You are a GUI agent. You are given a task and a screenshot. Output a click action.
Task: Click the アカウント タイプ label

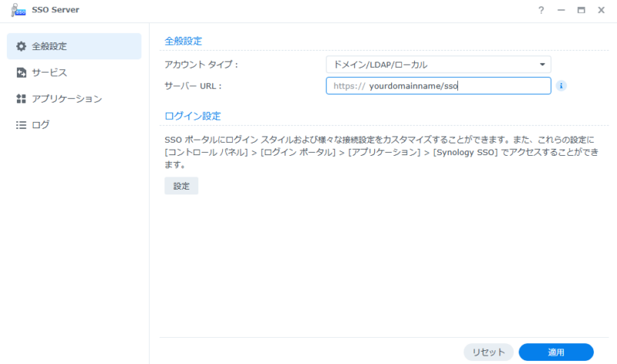pos(201,65)
